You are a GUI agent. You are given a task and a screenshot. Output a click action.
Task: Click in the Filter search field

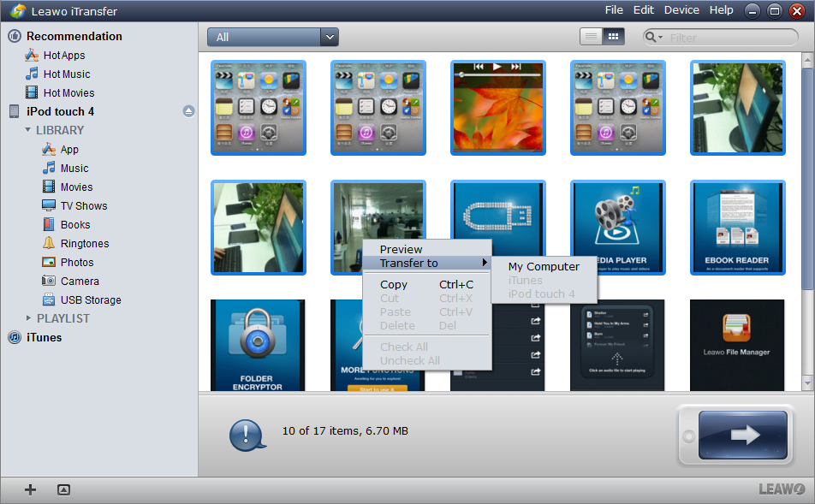[732, 38]
